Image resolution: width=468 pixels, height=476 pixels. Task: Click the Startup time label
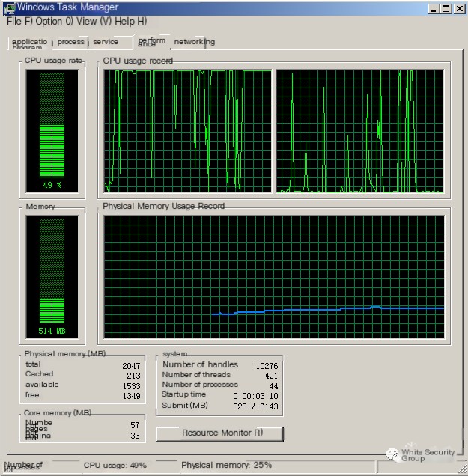click(183, 394)
